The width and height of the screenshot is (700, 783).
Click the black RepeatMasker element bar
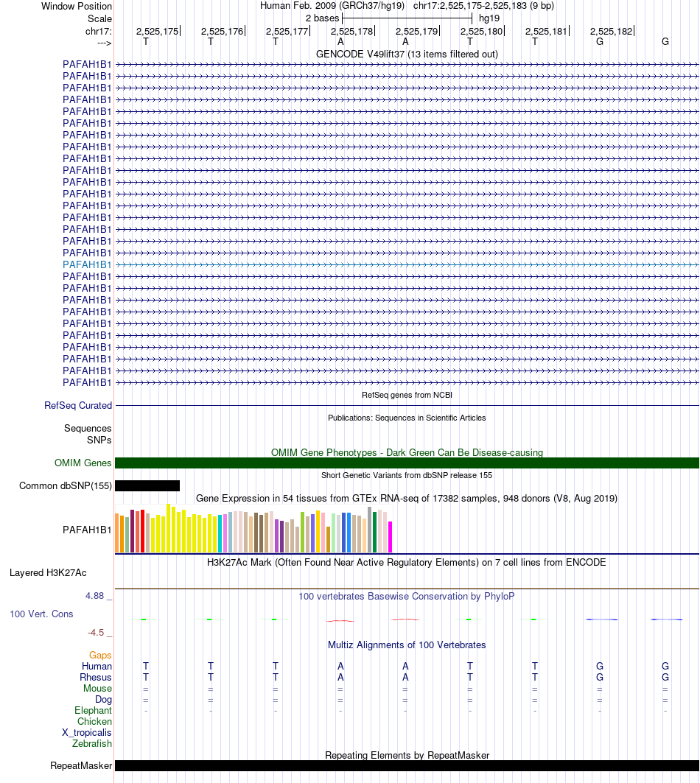[x=407, y=765]
